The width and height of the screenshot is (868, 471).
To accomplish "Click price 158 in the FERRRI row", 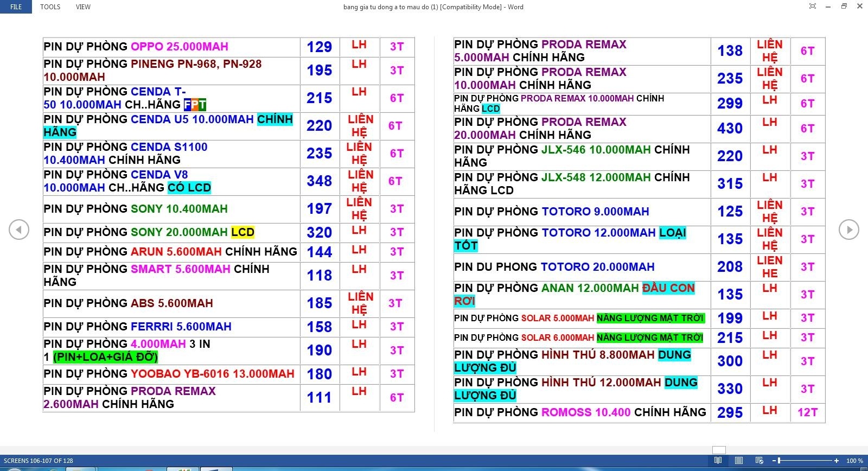I will pos(320,327).
